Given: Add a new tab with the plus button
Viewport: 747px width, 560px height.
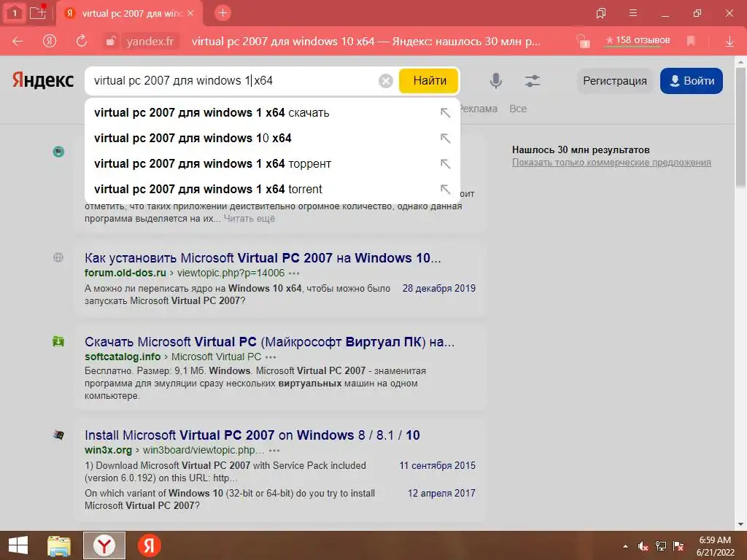Looking at the screenshot, I should coord(222,13).
